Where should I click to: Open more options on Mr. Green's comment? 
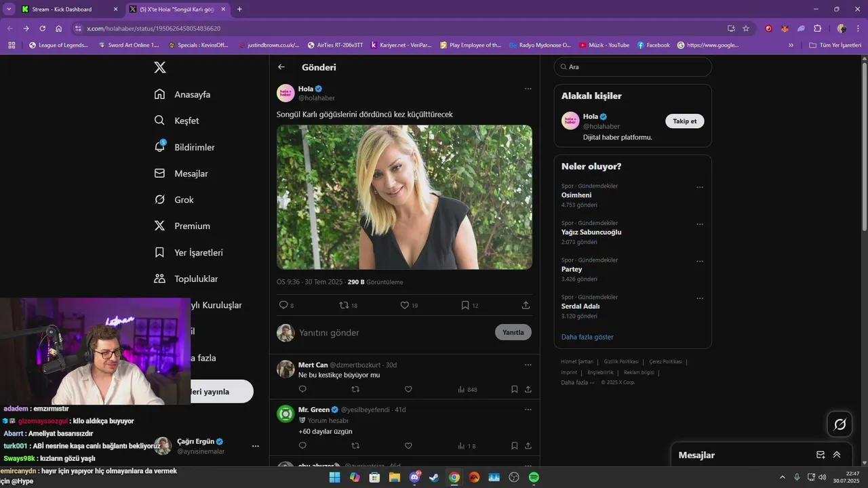point(528,409)
